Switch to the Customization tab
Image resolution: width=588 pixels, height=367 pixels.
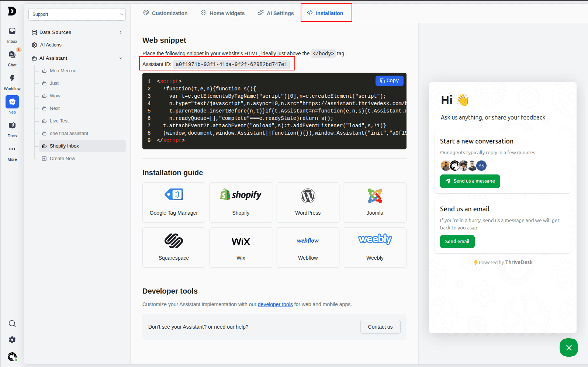pyautogui.click(x=165, y=13)
